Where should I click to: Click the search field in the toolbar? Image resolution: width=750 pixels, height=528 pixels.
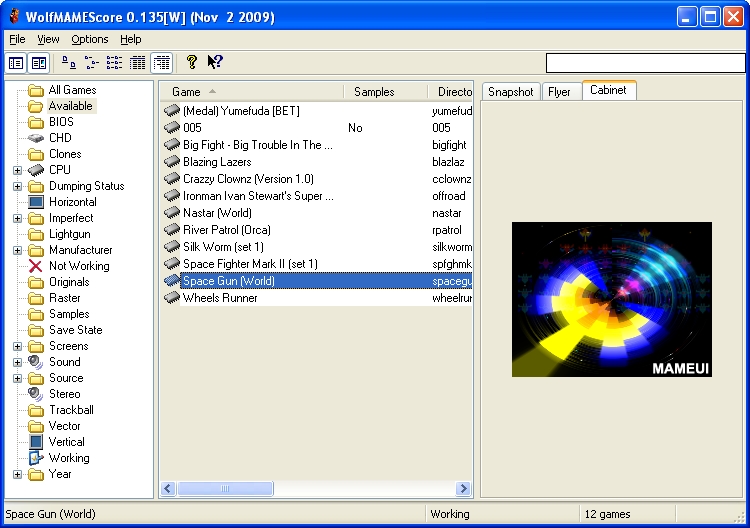[644, 63]
